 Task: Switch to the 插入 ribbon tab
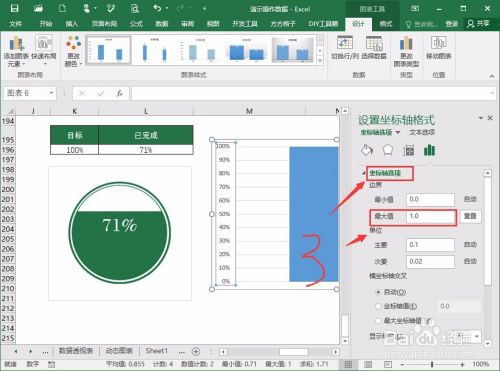[72, 24]
